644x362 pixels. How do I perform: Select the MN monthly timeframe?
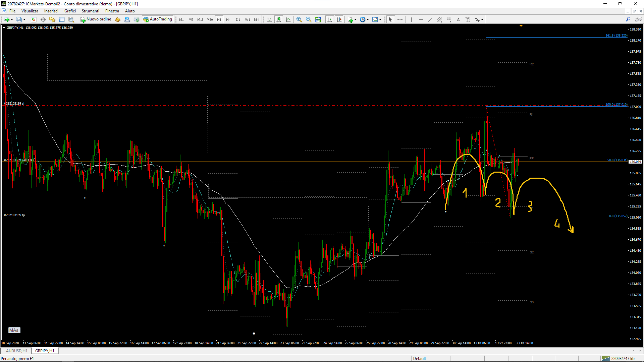[257, 19]
